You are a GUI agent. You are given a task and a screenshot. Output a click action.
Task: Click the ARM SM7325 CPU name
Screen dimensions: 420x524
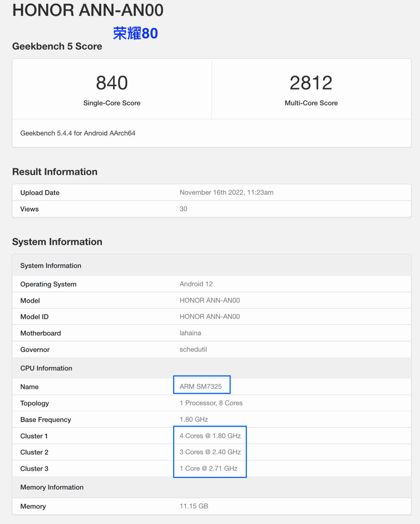pyautogui.click(x=201, y=387)
